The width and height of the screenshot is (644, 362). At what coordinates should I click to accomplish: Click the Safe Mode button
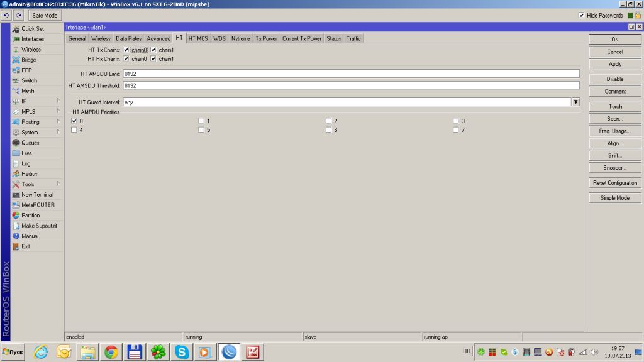coord(45,15)
